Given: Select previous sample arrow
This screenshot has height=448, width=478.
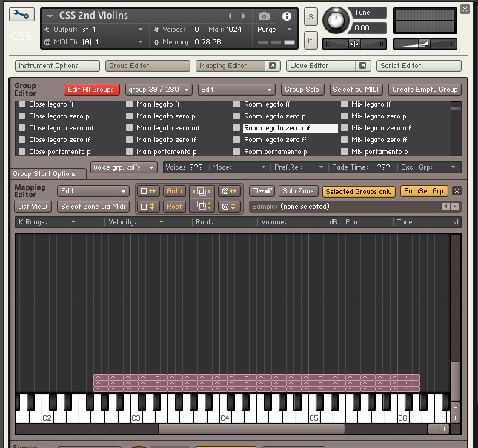Looking at the screenshot, I should [445, 207].
